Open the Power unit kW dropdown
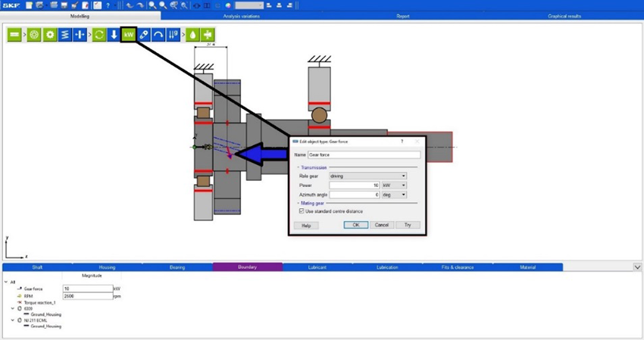The width and height of the screenshot is (644, 340). pos(394,186)
